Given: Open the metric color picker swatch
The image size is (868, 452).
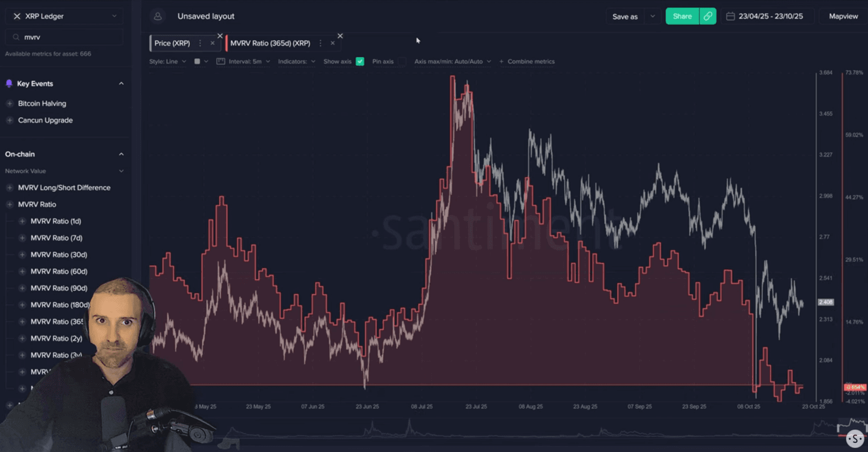Looking at the screenshot, I should click(x=197, y=62).
